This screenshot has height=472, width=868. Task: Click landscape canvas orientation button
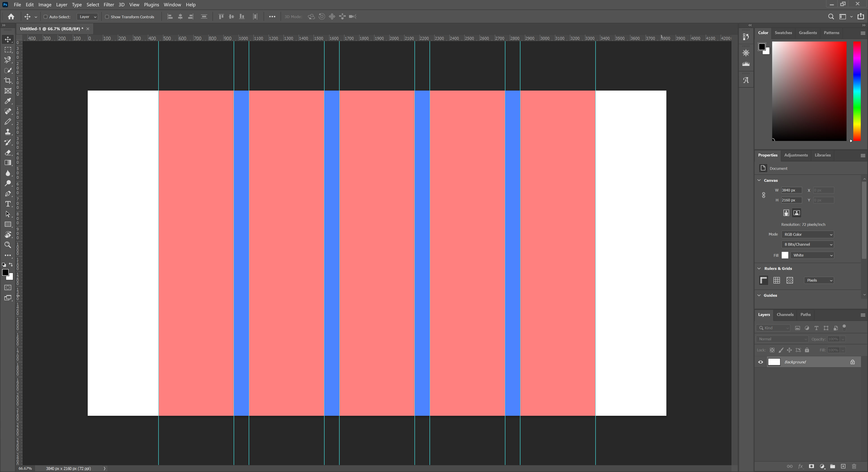point(797,213)
